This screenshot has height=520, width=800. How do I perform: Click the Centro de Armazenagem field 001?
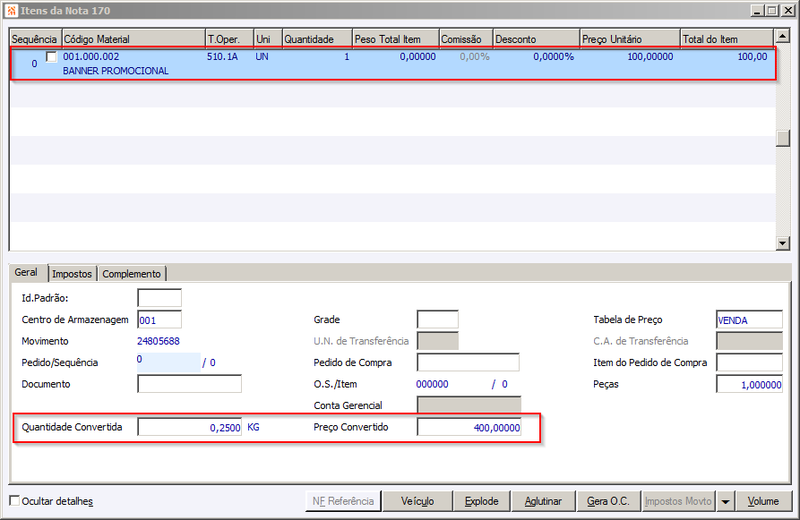[x=159, y=320]
